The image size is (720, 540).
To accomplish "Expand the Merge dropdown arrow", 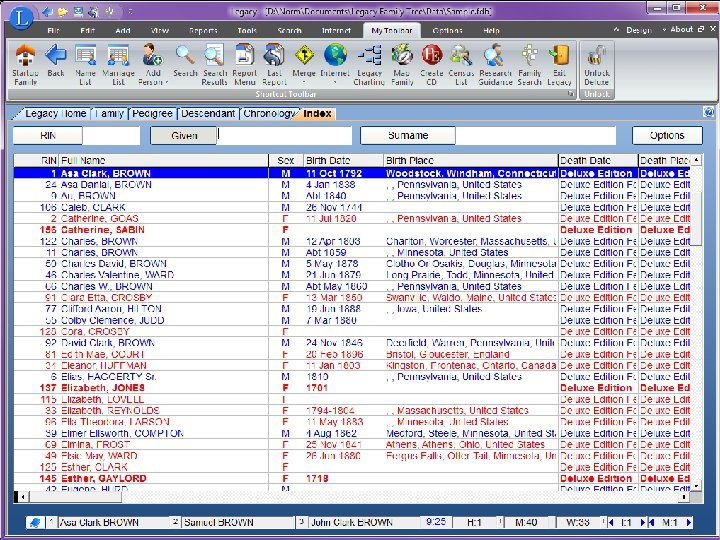I will click(x=304, y=83).
